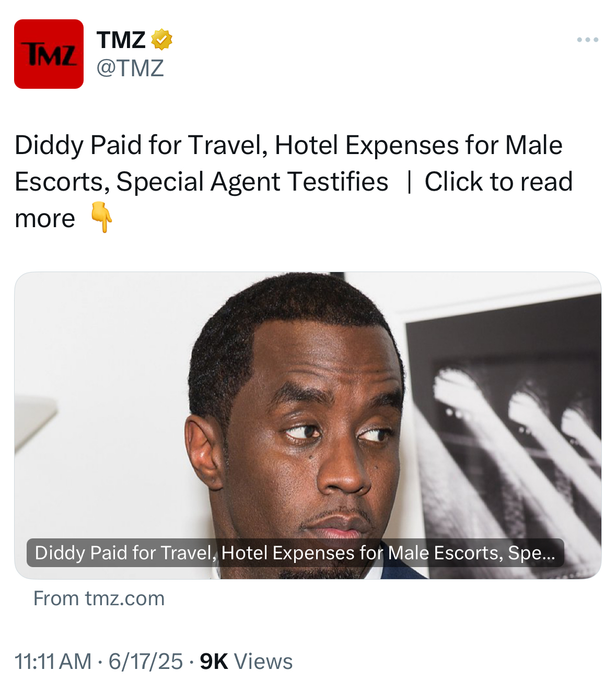Open the red TMZ profile avatar
Screen dimensions: 616x694
(x=49, y=54)
